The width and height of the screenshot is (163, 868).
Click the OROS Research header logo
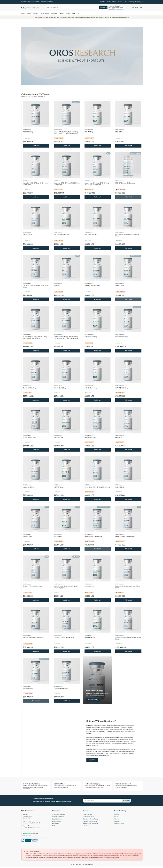tap(30, 7)
